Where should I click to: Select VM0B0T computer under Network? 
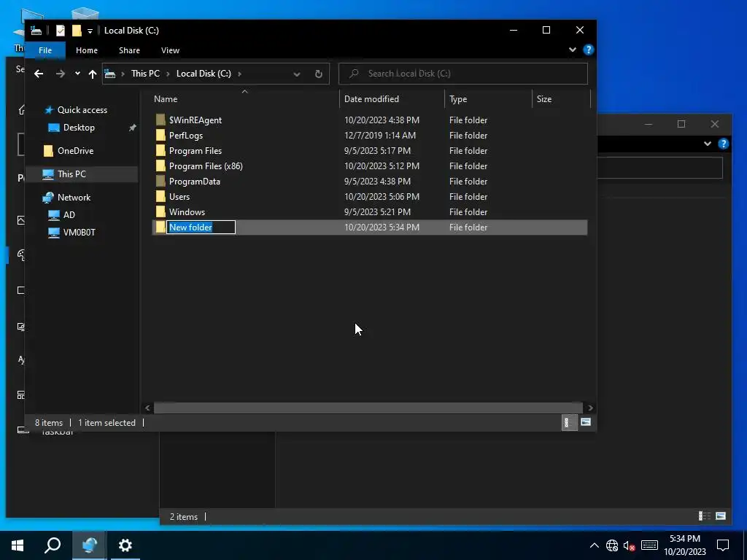click(79, 233)
